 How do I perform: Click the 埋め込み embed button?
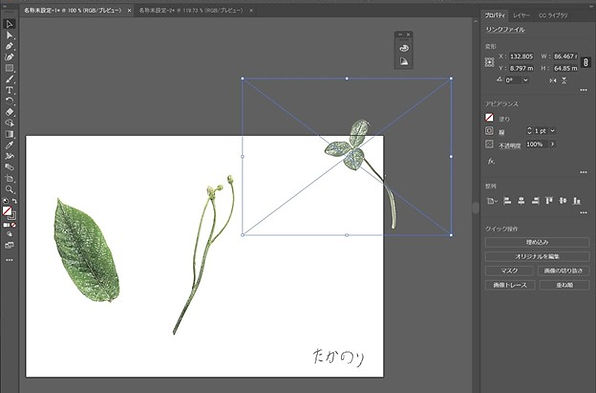[537, 242]
